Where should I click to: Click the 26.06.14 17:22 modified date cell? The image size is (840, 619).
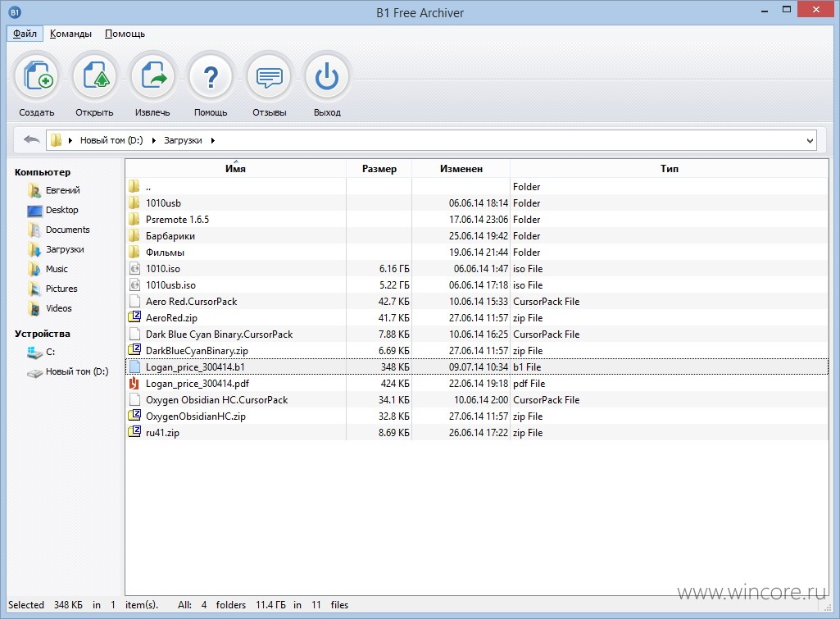coord(479,433)
